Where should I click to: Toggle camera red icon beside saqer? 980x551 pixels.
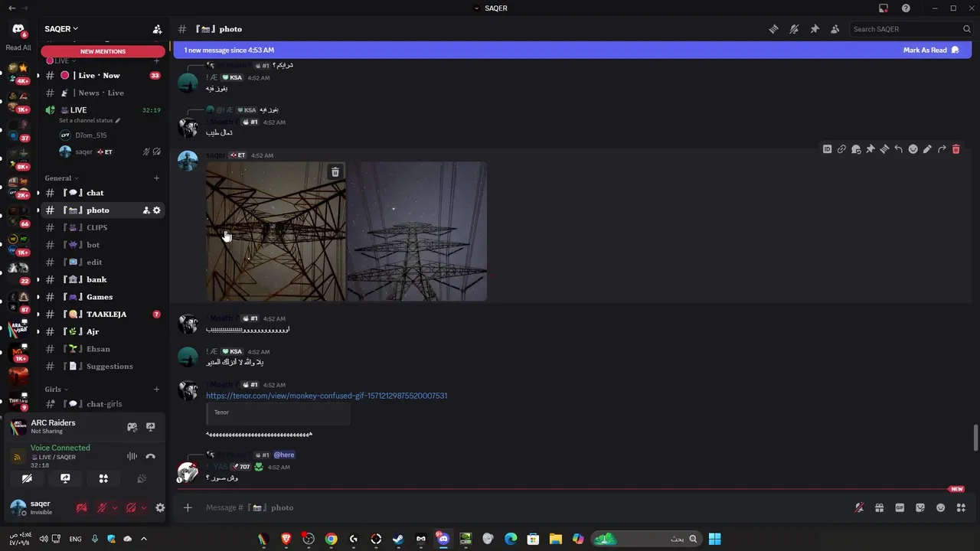(x=81, y=507)
